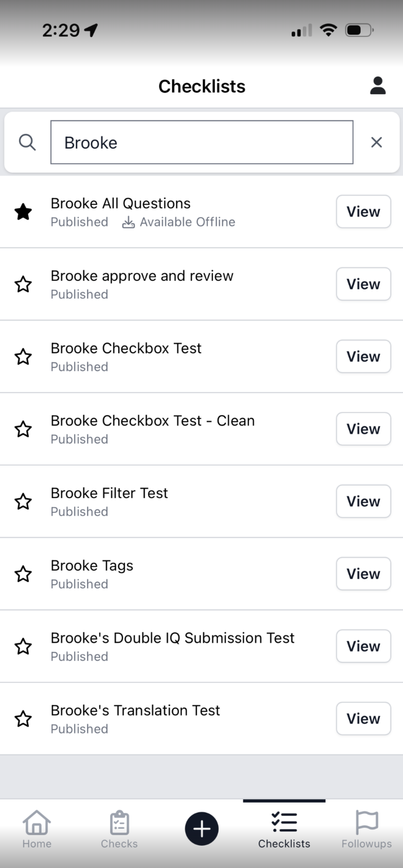Toggle star for Brooke Tags

pos(23,574)
